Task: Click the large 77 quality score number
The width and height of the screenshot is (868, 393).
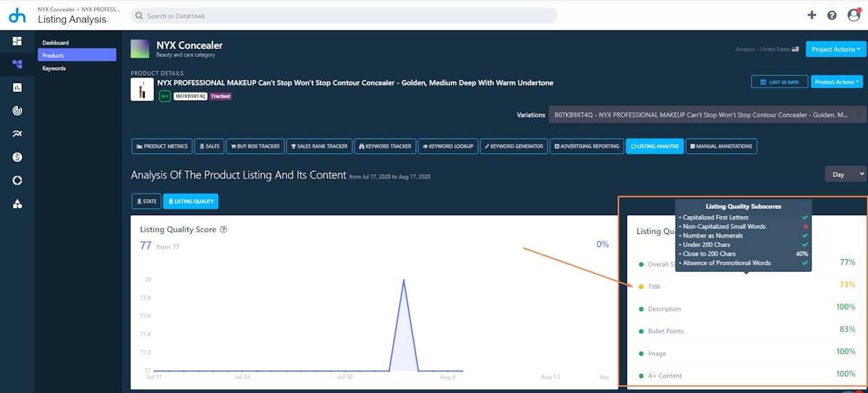Action: pyautogui.click(x=145, y=245)
